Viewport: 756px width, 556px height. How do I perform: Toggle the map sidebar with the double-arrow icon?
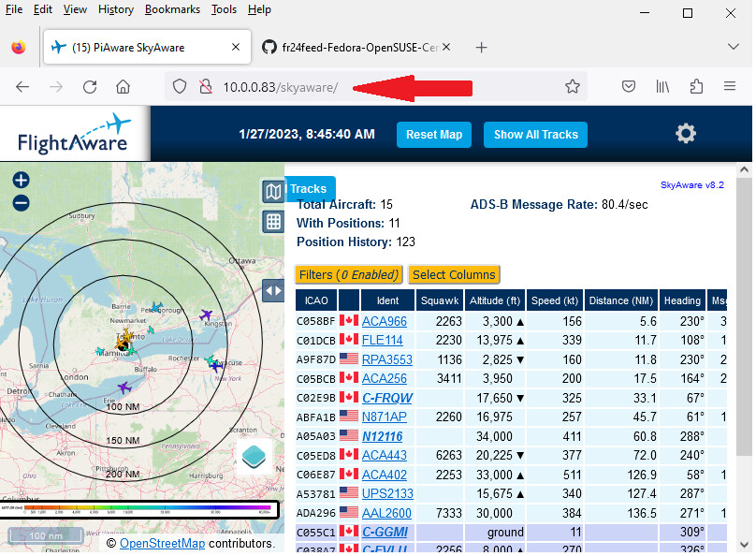(273, 291)
